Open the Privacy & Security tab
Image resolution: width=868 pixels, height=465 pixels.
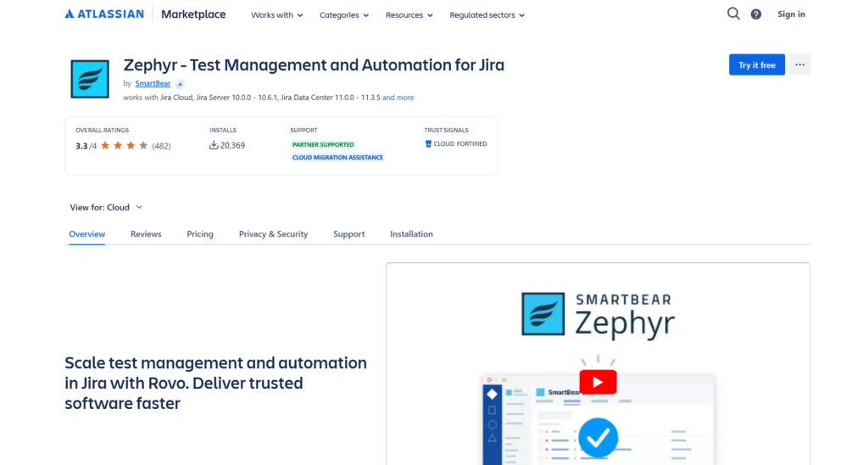click(x=274, y=234)
